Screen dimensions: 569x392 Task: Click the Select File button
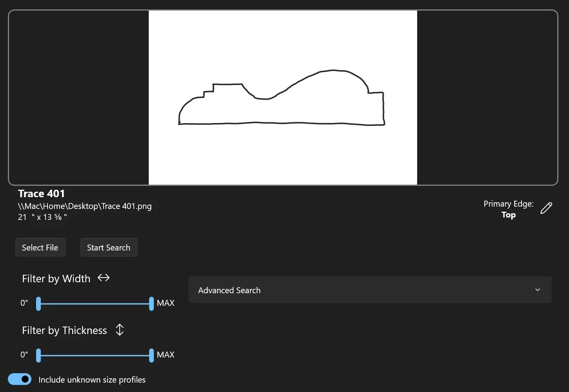point(40,247)
